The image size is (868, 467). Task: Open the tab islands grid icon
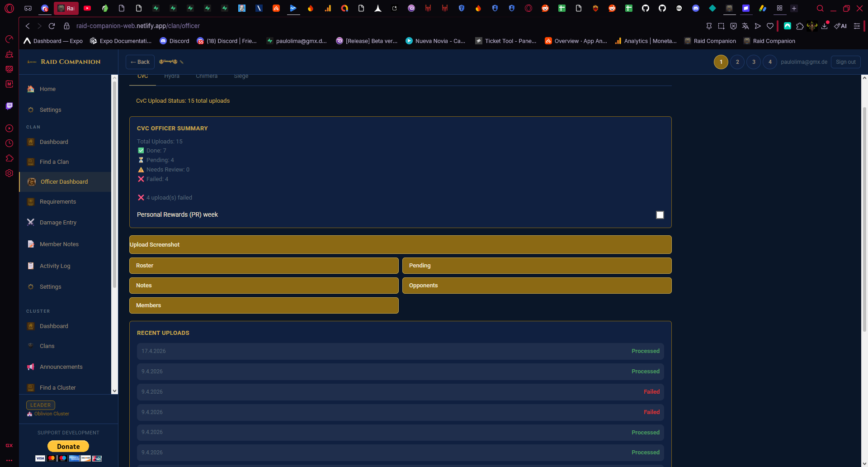click(779, 8)
